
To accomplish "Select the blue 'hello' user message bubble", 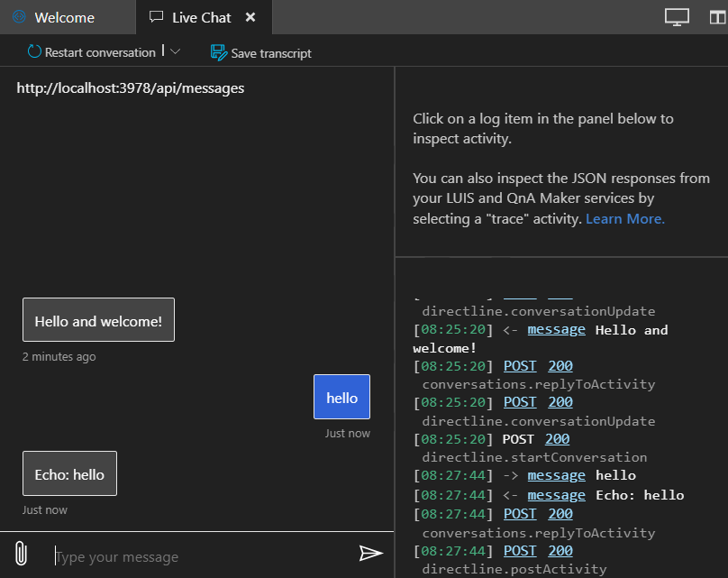I will 341,398.
